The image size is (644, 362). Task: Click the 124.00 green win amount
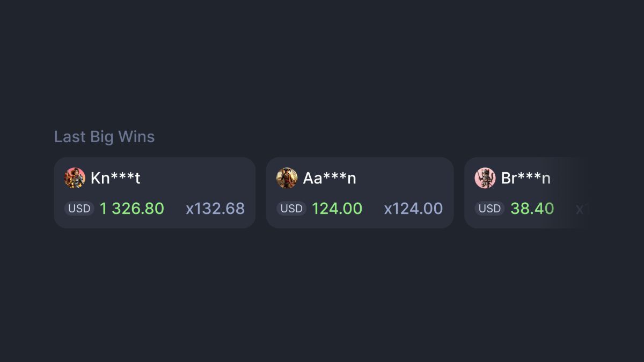click(337, 209)
